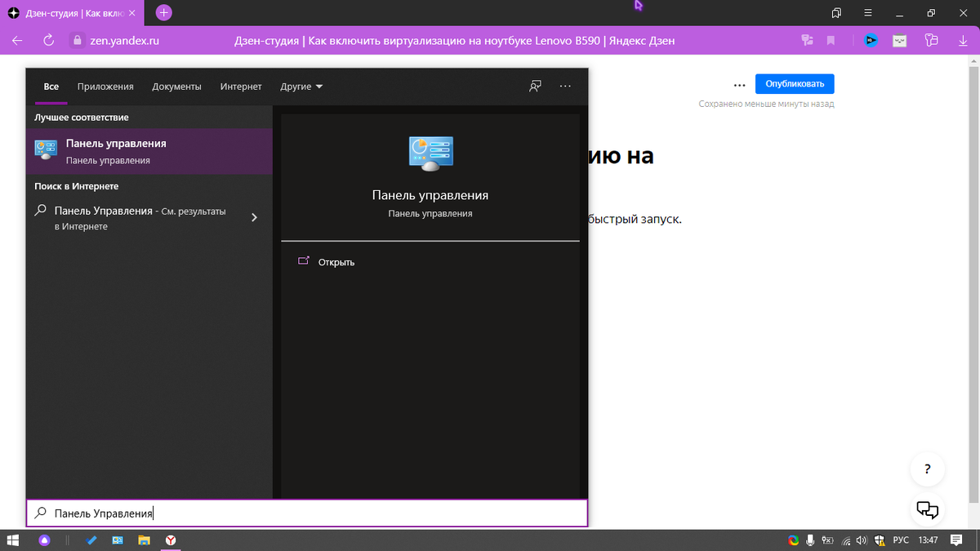Open the three-dot options menu in search panel
980x551 pixels.
click(565, 86)
